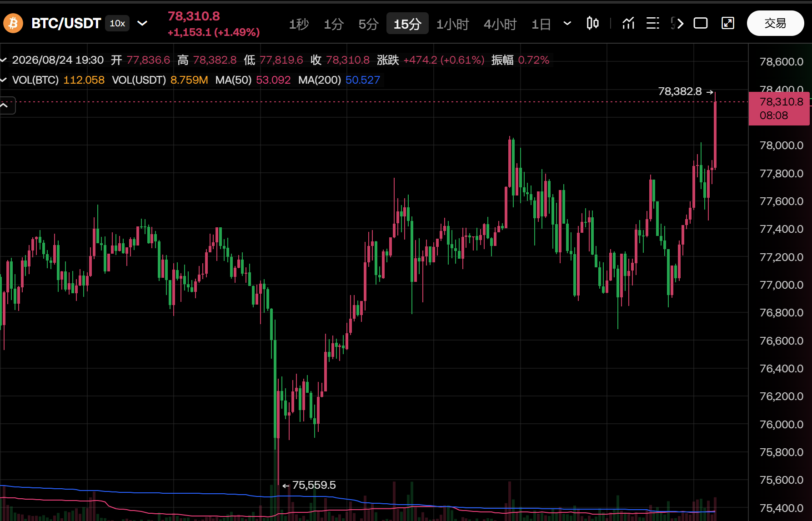Open the BTC/USDT pair selector dropdown

142,23
